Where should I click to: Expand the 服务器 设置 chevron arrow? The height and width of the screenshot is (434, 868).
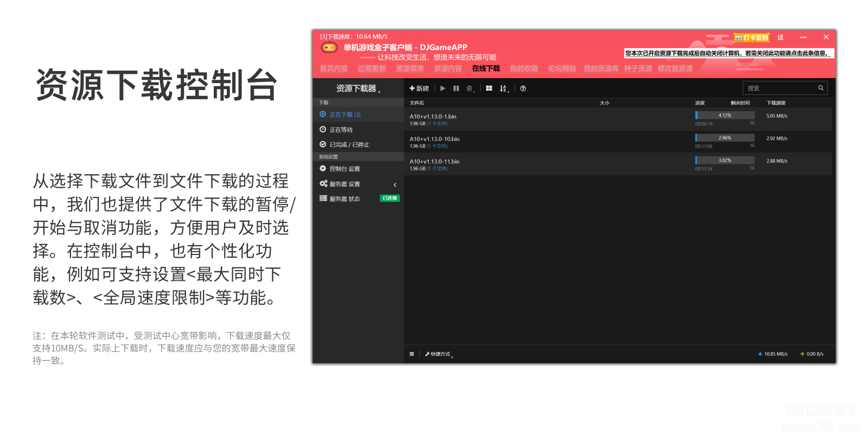395,185
